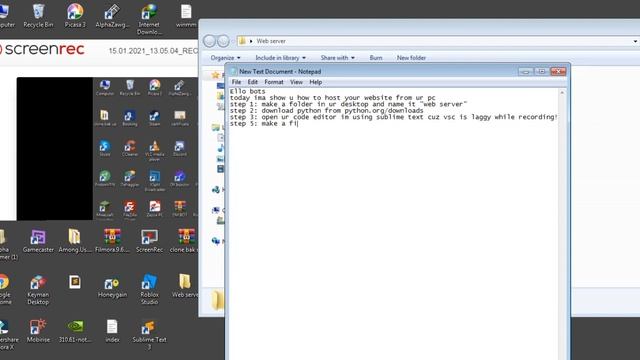The width and height of the screenshot is (640, 360).
Task: Open Keyman Desktop shortcut
Action: click(38, 289)
